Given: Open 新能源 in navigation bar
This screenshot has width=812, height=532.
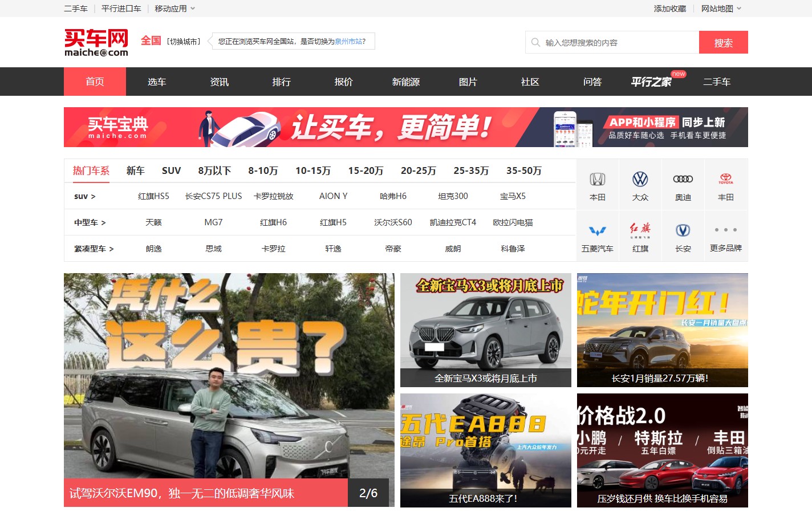Looking at the screenshot, I should (x=405, y=82).
